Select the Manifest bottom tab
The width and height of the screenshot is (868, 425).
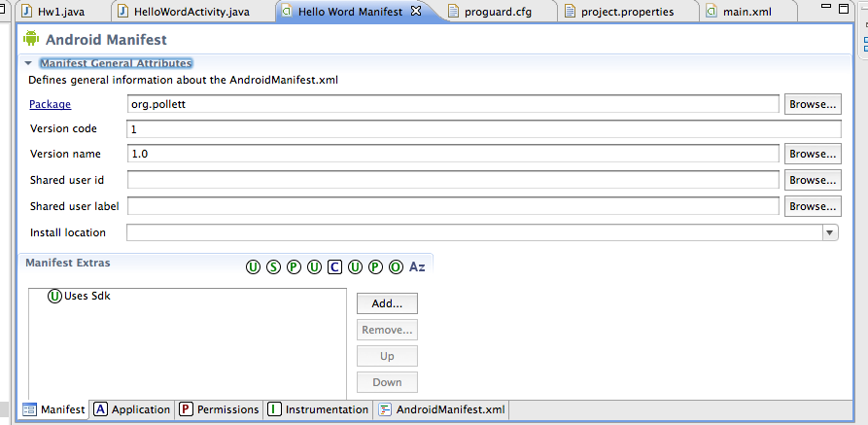[x=54, y=409]
